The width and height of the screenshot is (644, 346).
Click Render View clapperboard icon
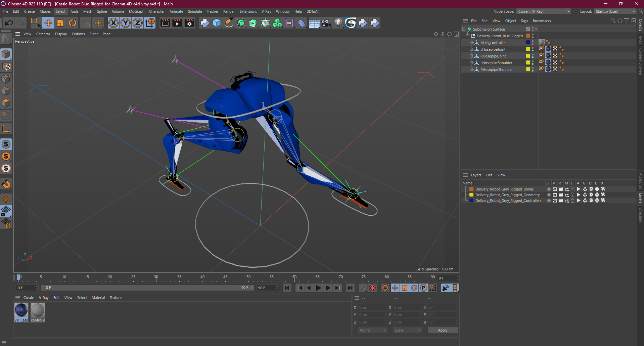click(165, 23)
